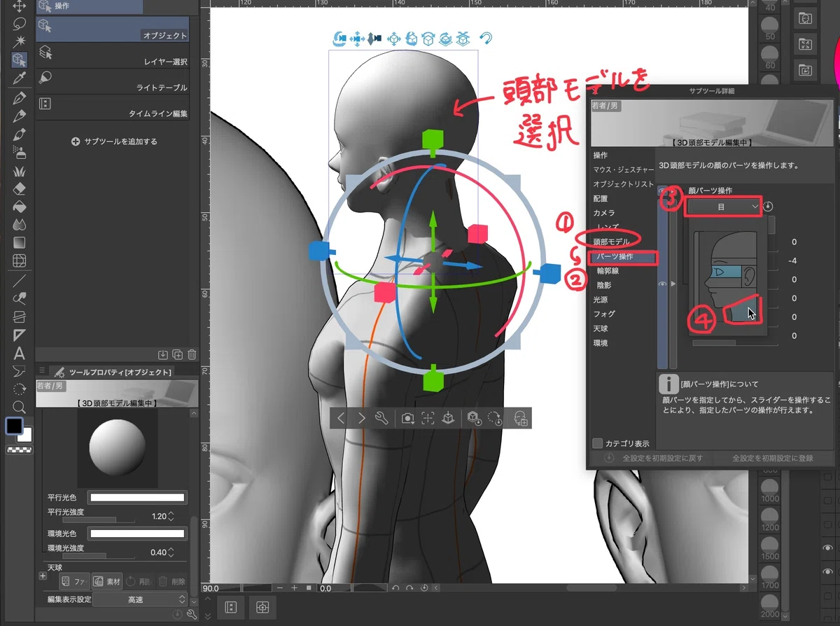Select the ライトテーブル sub tool
This screenshot has height=626, width=840.
[113, 81]
